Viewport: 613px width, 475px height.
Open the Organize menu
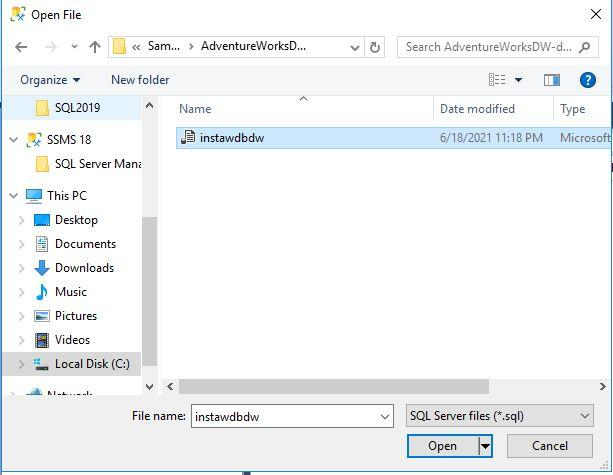point(50,80)
